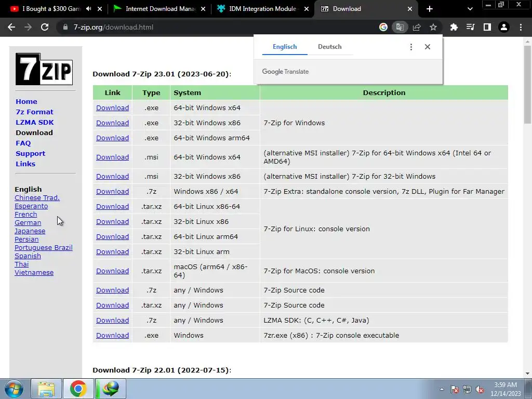Download LZMA SDK .7z file
This screenshot has width=532, height=399.
click(x=112, y=320)
